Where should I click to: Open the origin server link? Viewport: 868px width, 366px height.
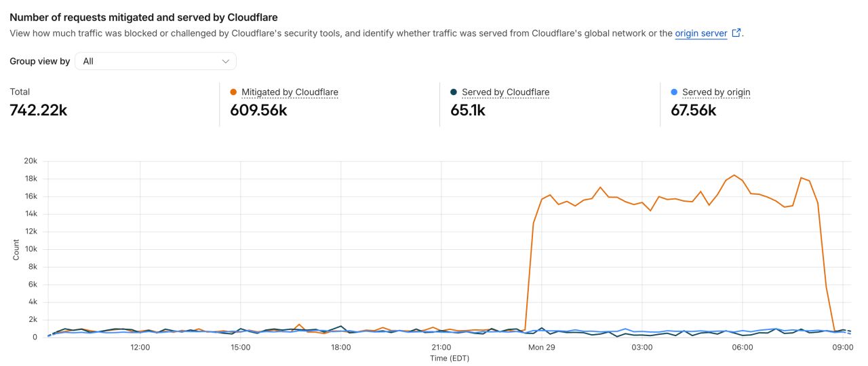tap(701, 33)
